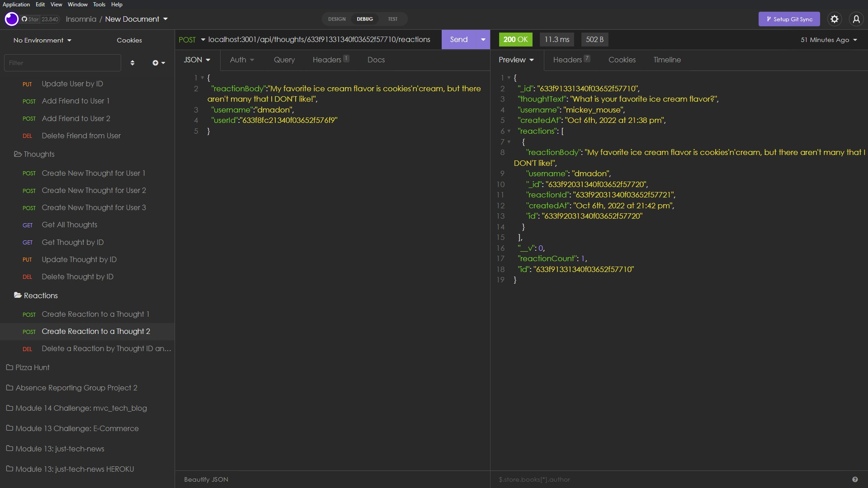868x488 pixels.
Task: Open the POST method dropdown
Action: [x=192, y=39]
